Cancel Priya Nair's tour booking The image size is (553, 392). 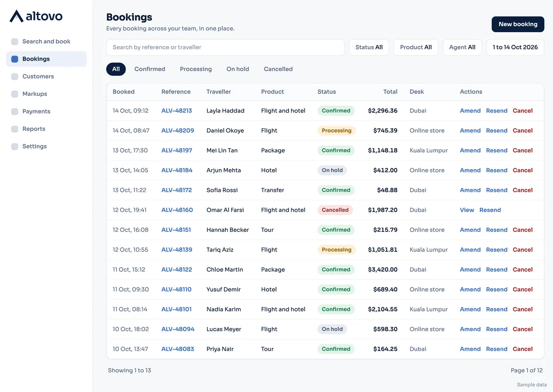pos(523,349)
